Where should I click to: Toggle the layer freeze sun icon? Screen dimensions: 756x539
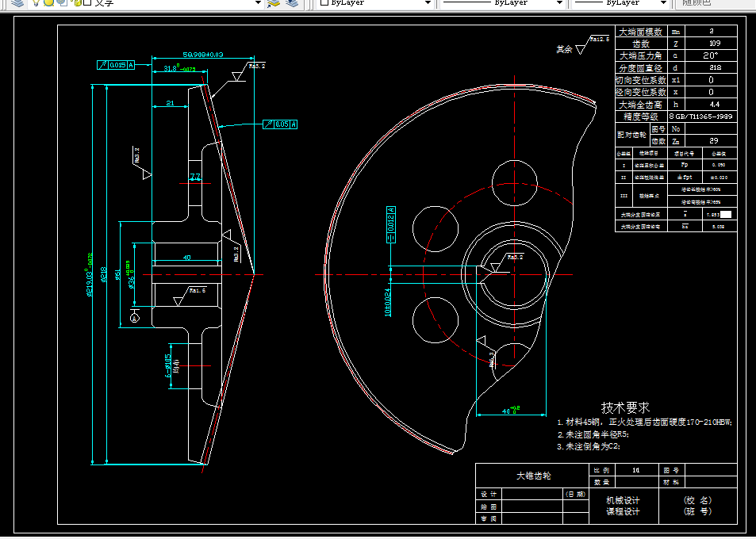tap(48, 2)
